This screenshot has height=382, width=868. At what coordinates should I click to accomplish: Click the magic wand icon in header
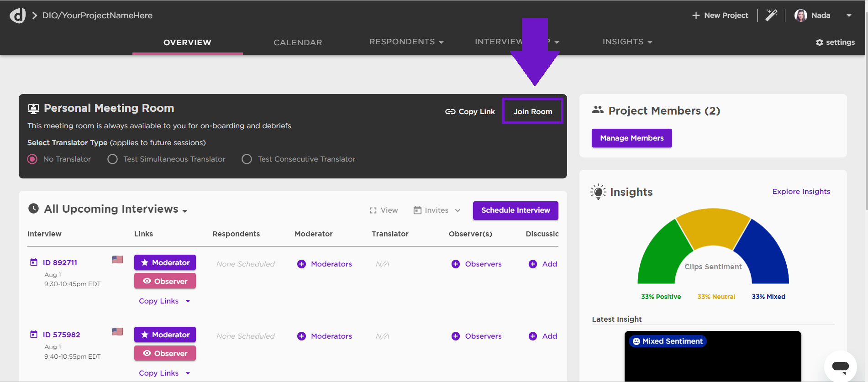click(x=771, y=15)
